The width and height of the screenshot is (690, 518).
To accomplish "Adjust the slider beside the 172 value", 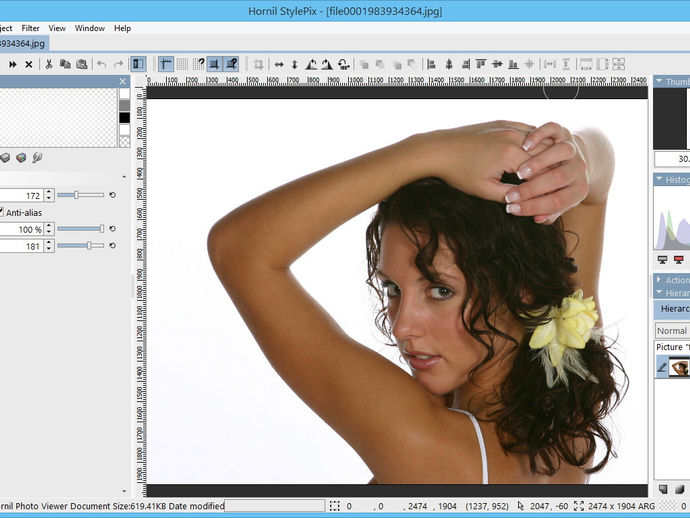I will click(81, 195).
